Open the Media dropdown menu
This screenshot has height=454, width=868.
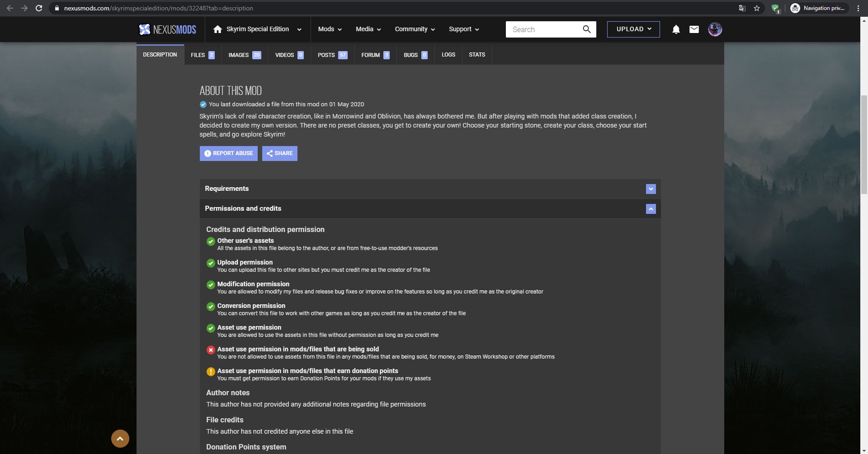point(368,29)
